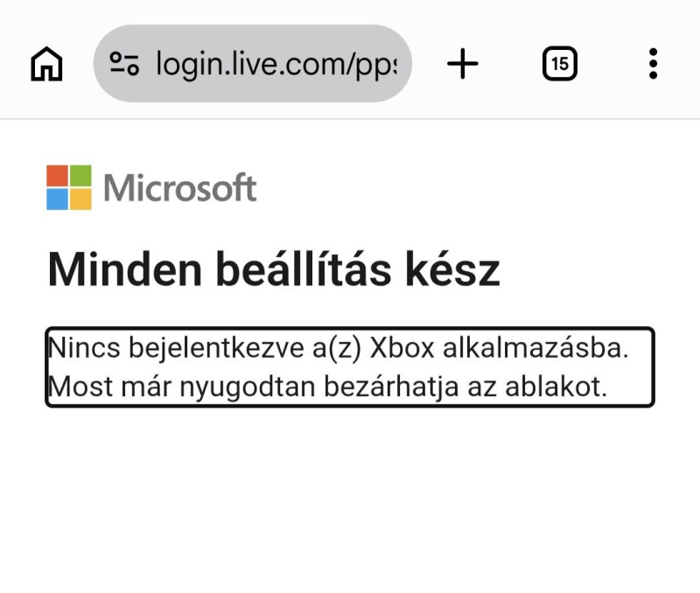Focus the login.live.com address bar
Screen dimensions: 700x593
252,64
